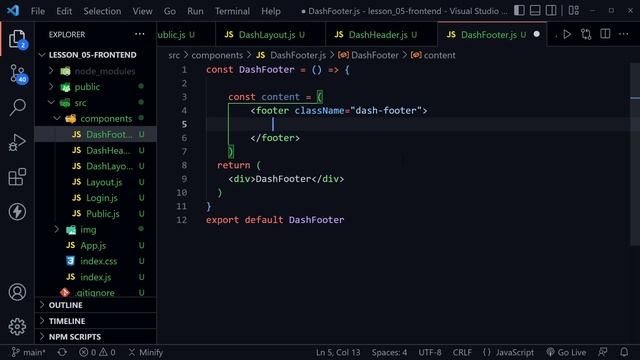Click Synchronize Changes icon in status bar
640x360 pixels.
tap(62, 352)
